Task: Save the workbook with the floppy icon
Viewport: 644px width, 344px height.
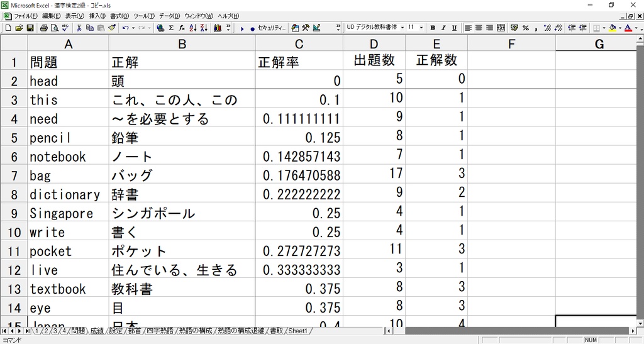Action: pos(30,28)
